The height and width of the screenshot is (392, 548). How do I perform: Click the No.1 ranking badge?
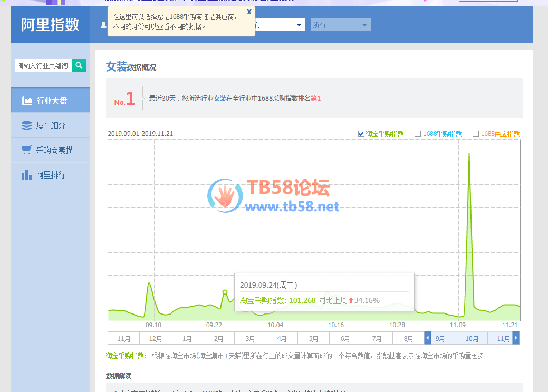click(124, 99)
